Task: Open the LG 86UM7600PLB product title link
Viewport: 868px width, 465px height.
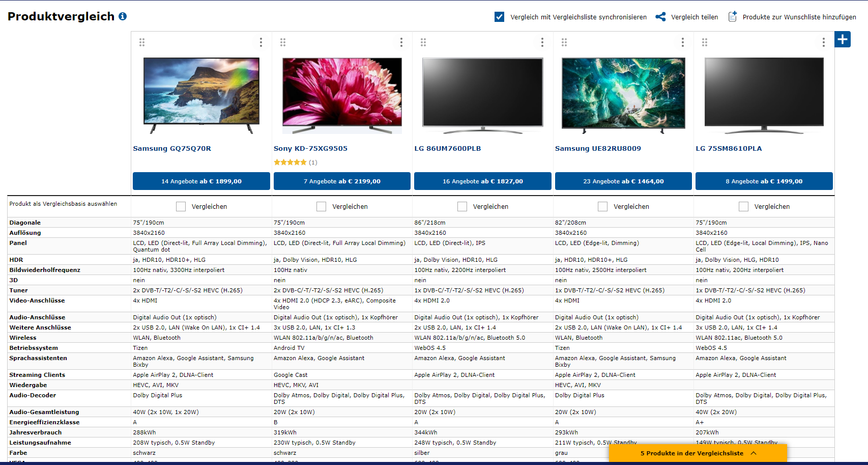Action: (x=448, y=149)
